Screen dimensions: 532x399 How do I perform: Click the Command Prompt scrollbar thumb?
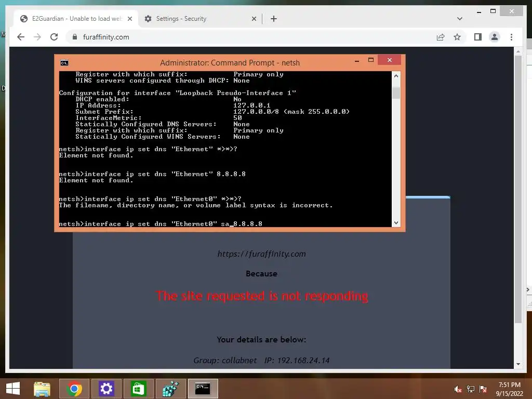[x=396, y=92]
